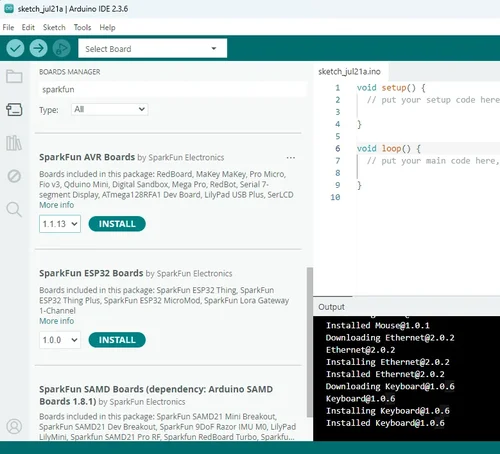
Task: Click the 'void loop() {' code line
Action: pyautogui.click(x=389, y=149)
